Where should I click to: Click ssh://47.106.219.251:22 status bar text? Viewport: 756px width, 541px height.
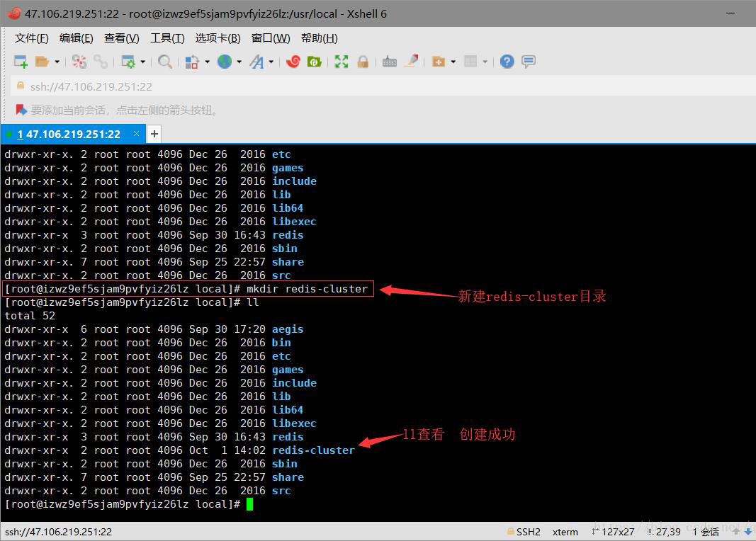click(x=58, y=532)
